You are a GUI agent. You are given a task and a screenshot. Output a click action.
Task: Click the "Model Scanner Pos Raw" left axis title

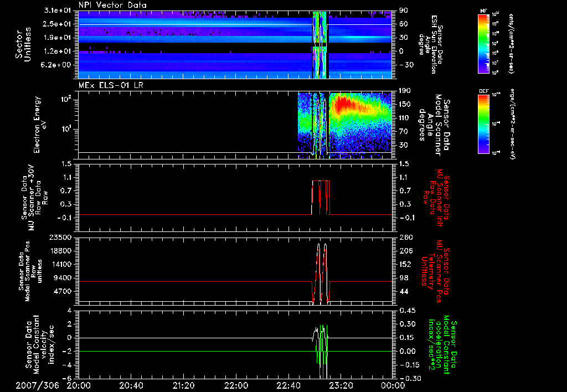(x=30, y=271)
